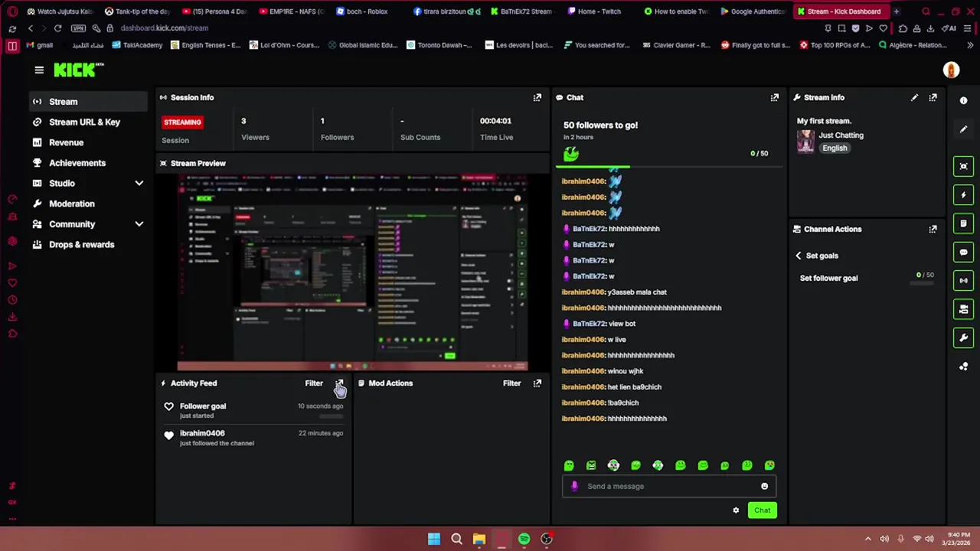Toggle the lightning bolt quick action

click(x=963, y=195)
